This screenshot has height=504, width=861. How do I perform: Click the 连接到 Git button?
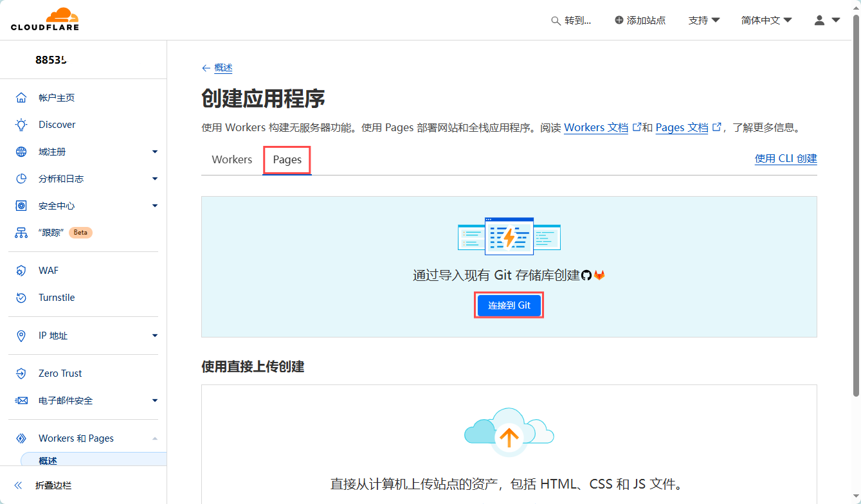[509, 305]
